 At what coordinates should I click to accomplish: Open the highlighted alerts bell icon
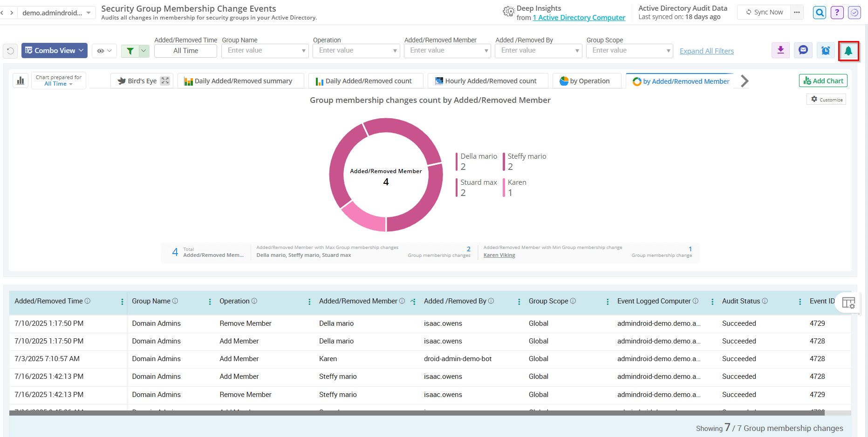coord(848,51)
